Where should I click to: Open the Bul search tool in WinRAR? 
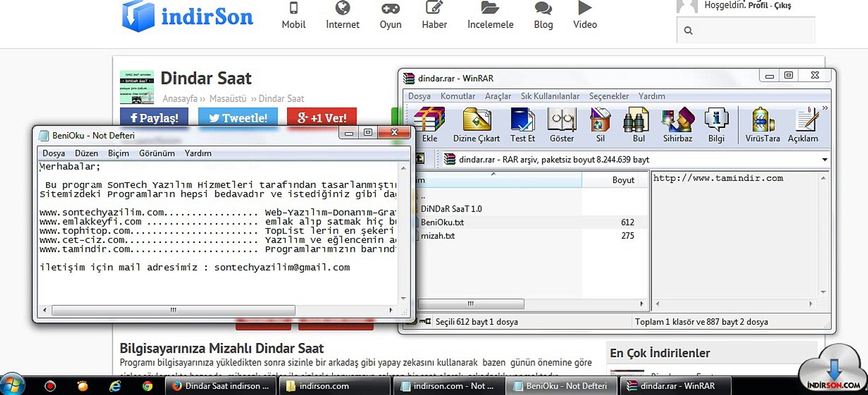[x=638, y=126]
